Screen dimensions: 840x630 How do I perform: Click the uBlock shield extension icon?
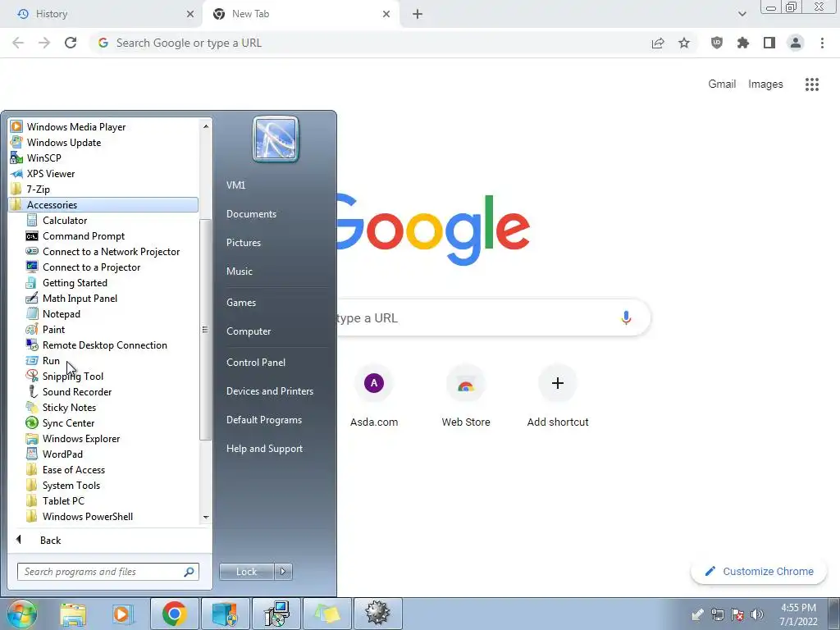(717, 43)
